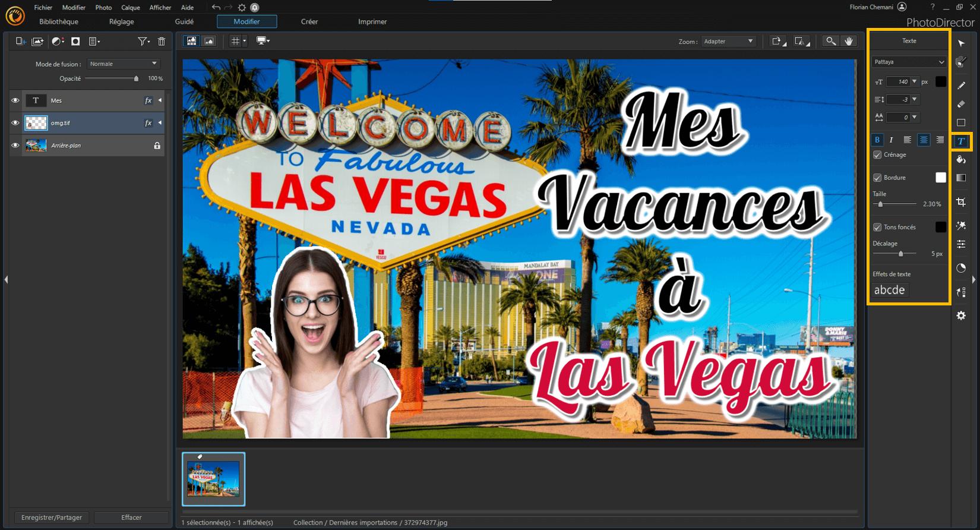The width and height of the screenshot is (980, 530).
Task: Switch to the Bibliothèque tab
Action: (59, 21)
